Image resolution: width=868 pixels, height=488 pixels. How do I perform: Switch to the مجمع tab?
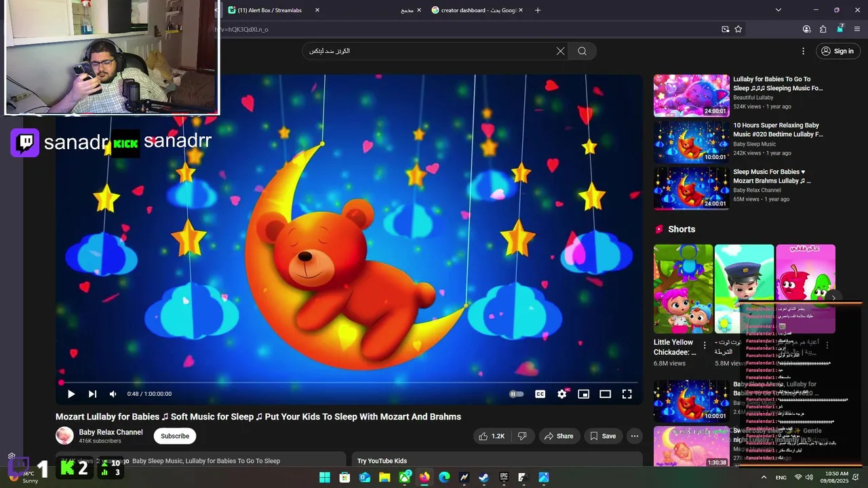pyautogui.click(x=407, y=10)
